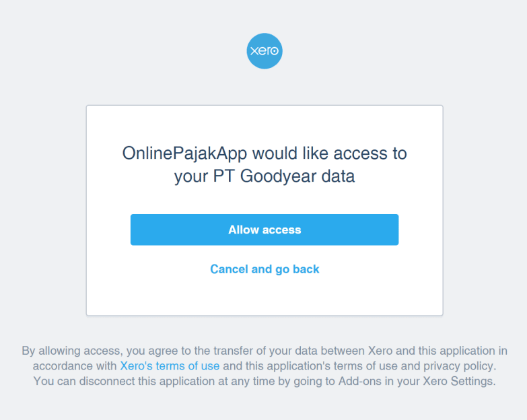Allow access for OnlinePajakApp

(265, 230)
